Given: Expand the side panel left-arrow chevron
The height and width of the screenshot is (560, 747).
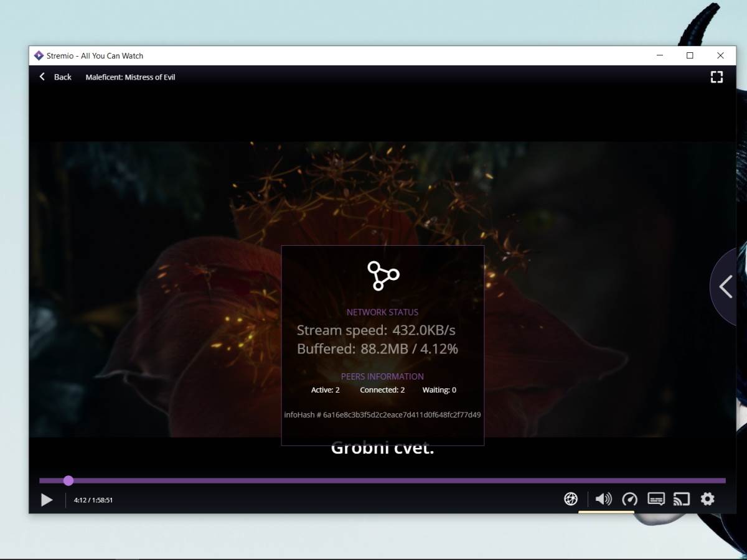Looking at the screenshot, I should tap(725, 287).
